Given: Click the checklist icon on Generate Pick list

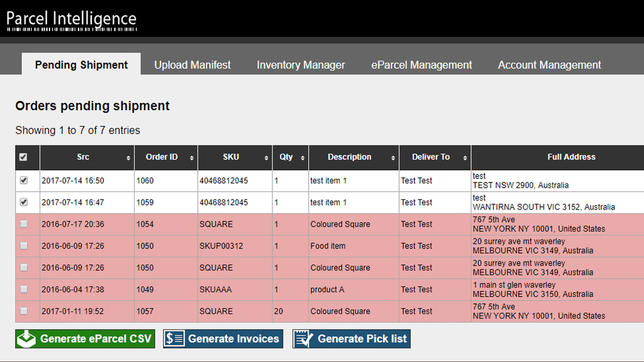Looking at the screenshot, I should pos(304,339).
